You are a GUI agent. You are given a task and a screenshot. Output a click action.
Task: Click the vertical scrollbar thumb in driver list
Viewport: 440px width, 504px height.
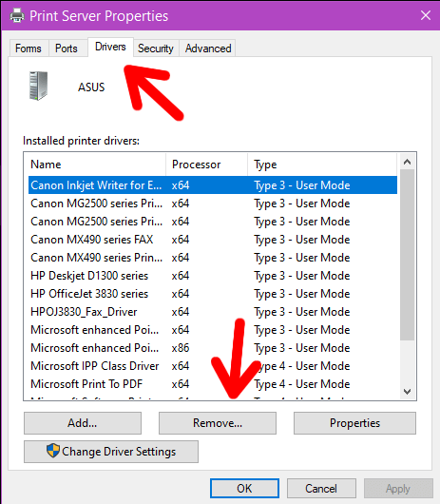(408, 254)
